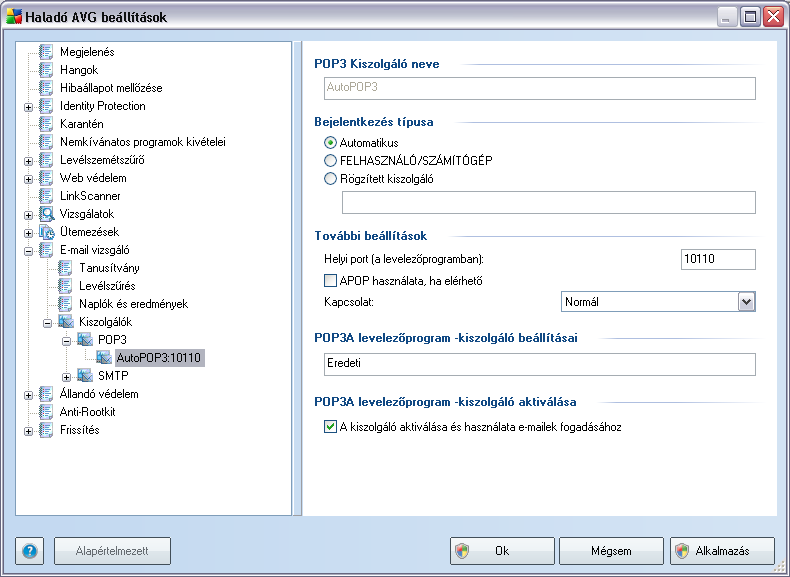
Task: Click the Nemkívánatos programok kivételei icon
Action: pos(46,142)
